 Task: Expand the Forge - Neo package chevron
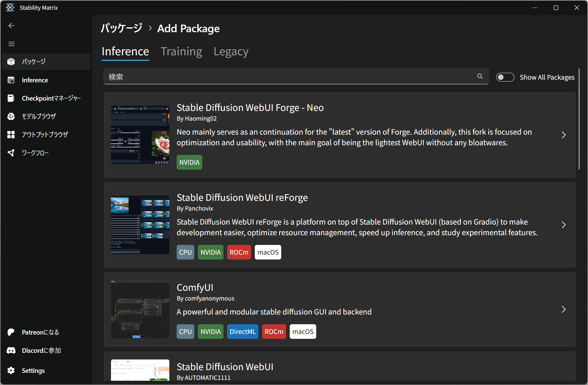563,135
